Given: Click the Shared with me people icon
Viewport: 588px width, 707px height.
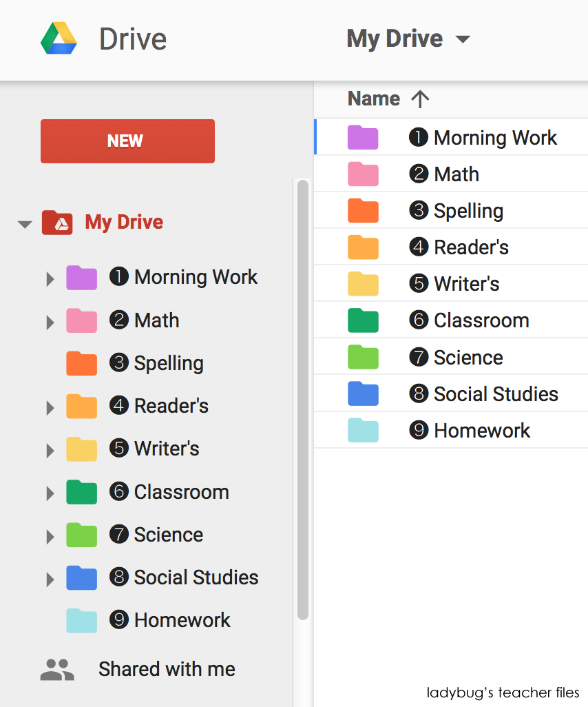Looking at the screenshot, I should coord(57,668).
